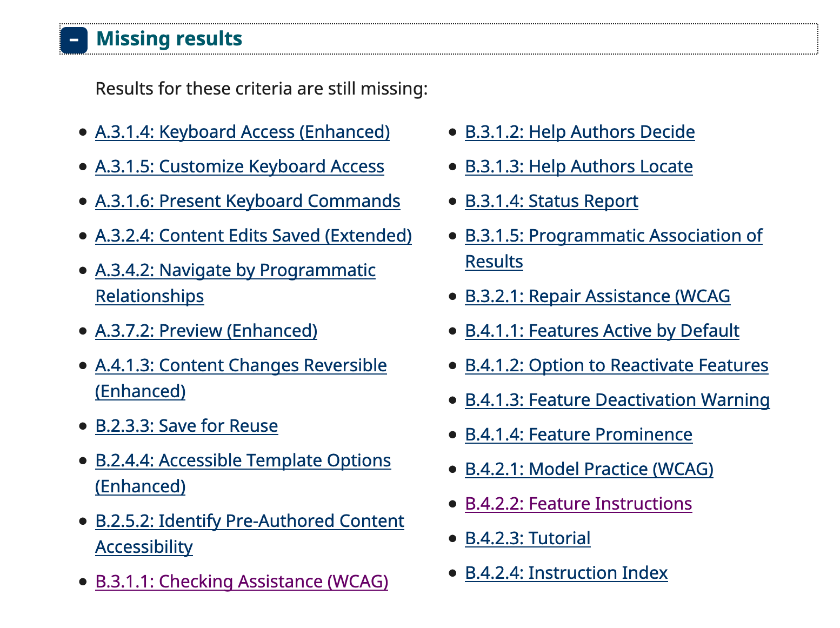The image size is (840, 628).
Task: Open A.3.4.2: Navigate by Programmatic Relationships
Action: 235,270
